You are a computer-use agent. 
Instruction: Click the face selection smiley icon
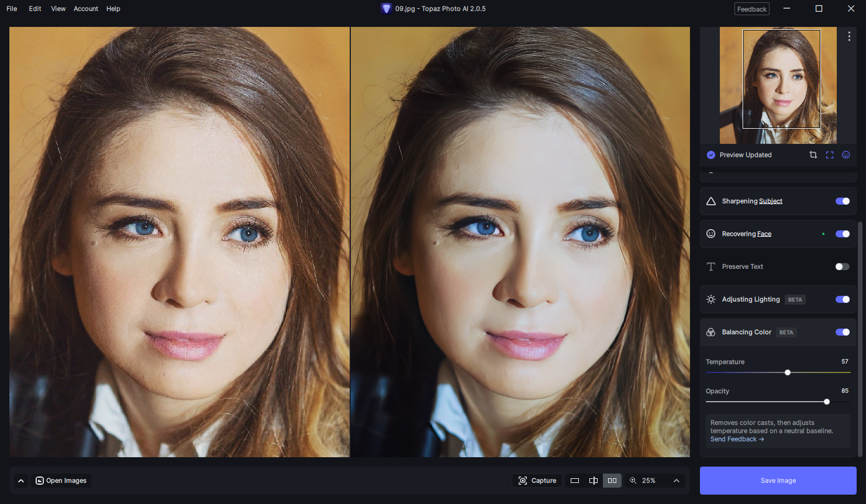click(x=846, y=155)
